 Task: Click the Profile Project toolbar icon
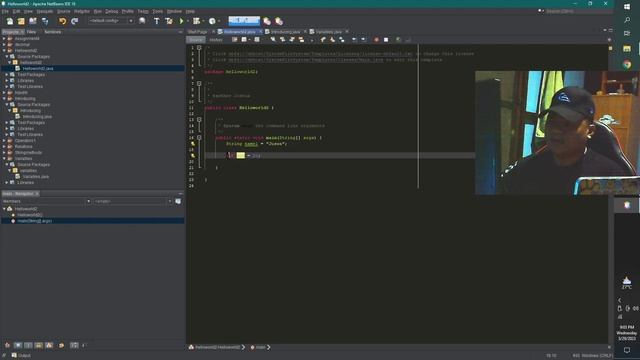(x=212, y=21)
